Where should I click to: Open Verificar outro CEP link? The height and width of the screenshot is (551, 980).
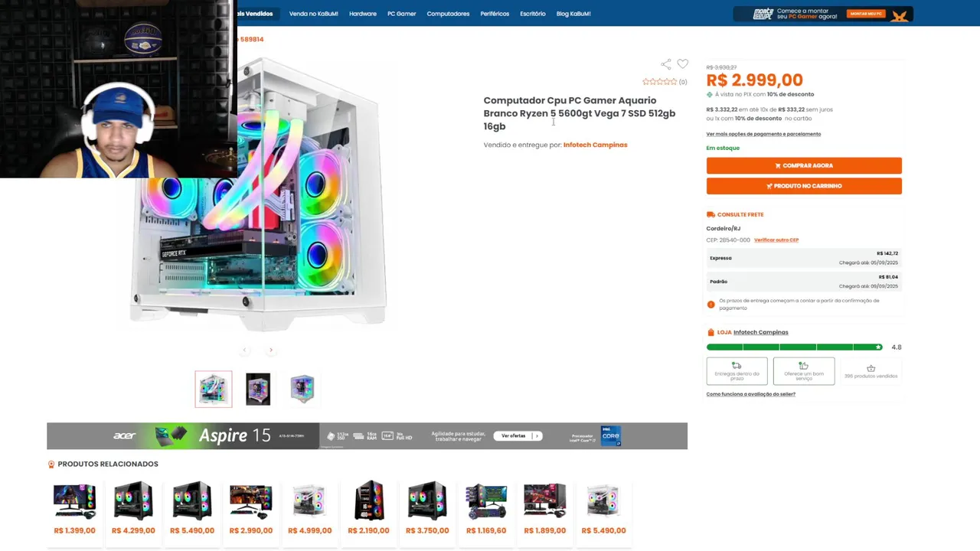[x=776, y=240]
